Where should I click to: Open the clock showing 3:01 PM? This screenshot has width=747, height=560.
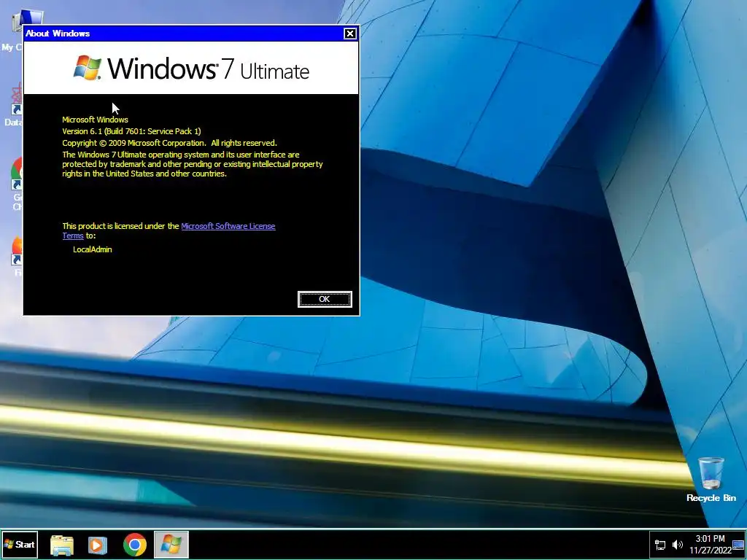[710, 539]
